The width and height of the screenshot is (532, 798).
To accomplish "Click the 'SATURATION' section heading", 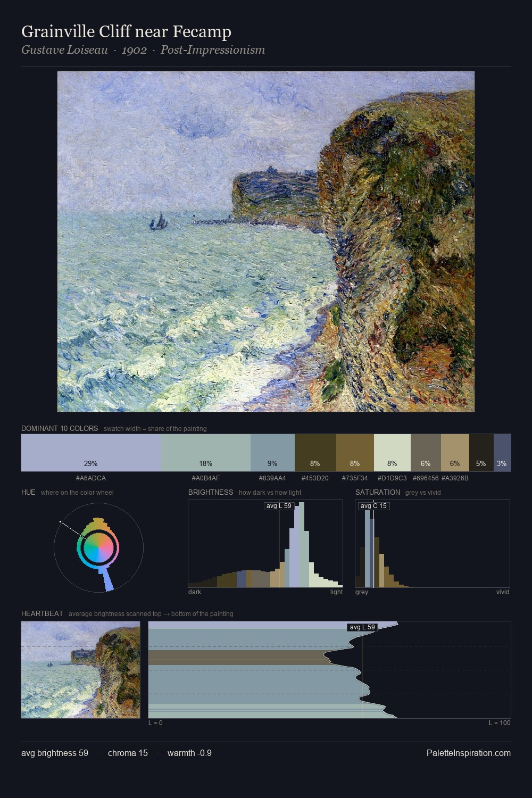I will click(378, 492).
